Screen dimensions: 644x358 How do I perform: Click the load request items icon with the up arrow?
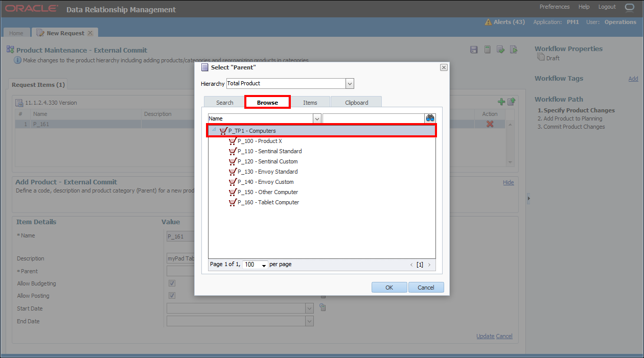(x=511, y=102)
